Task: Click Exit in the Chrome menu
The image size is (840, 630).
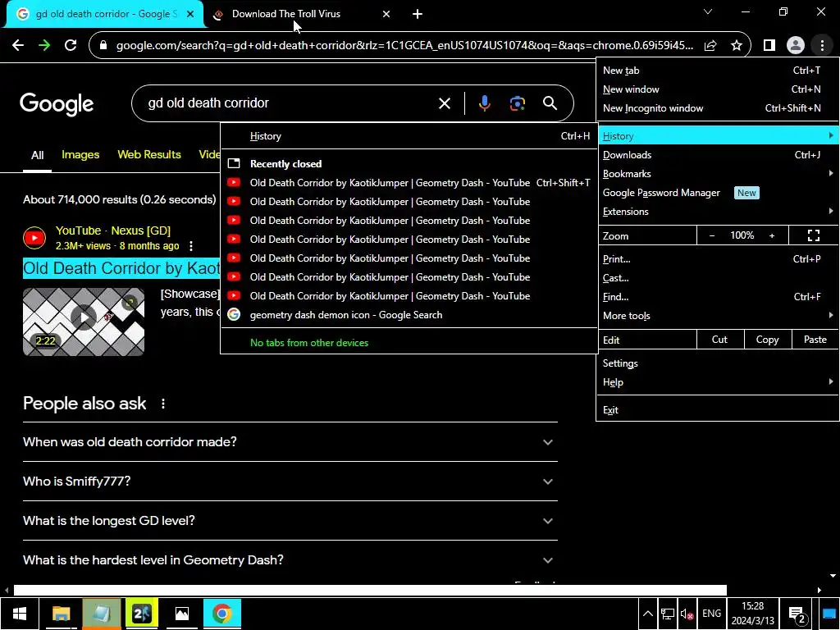Action: coord(717,410)
